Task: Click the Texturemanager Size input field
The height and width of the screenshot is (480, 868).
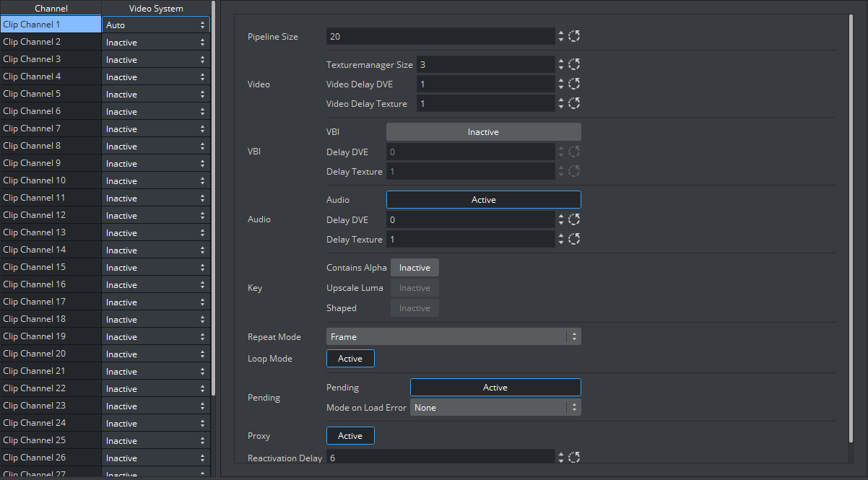Action: point(485,64)
